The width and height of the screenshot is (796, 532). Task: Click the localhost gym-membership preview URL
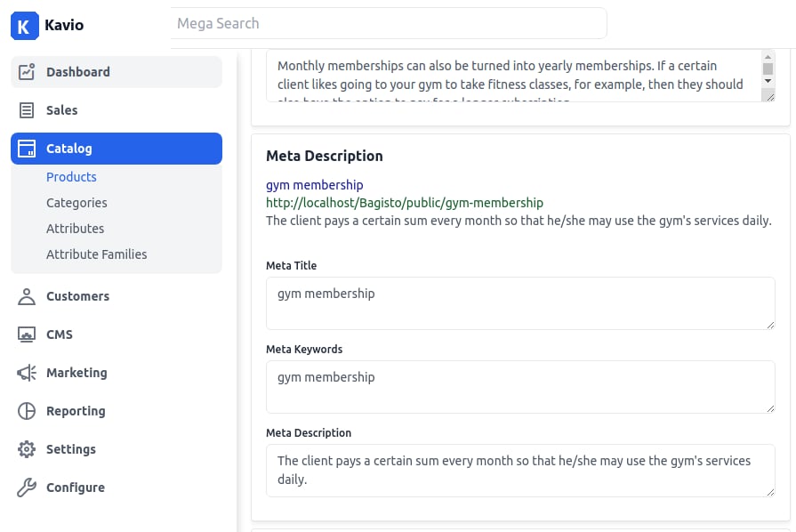[405, 203]
